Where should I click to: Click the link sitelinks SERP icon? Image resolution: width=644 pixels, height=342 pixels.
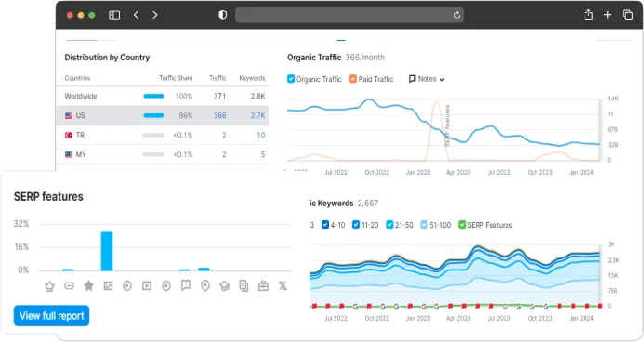tap(70, 285)
